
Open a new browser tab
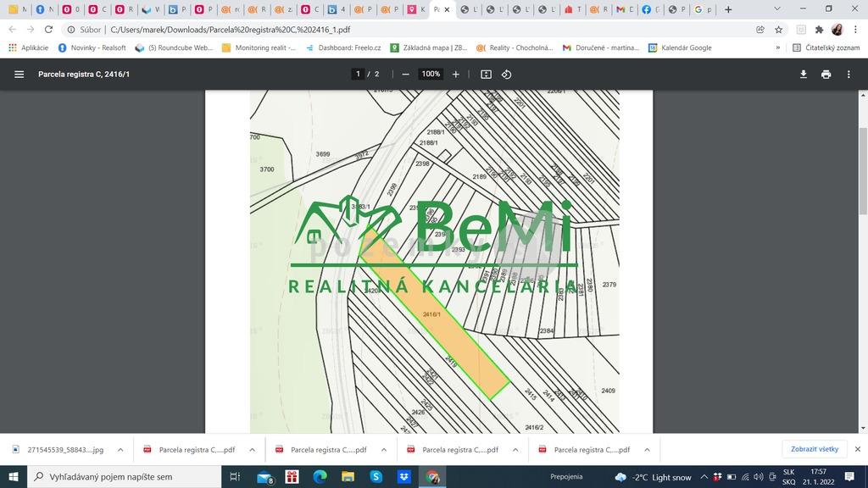coord(728,9)
